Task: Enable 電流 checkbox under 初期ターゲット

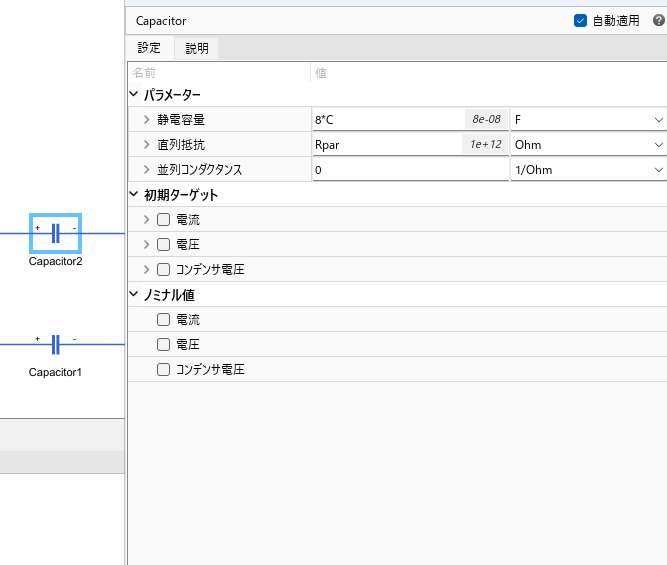Action: (x=163, y=220)
